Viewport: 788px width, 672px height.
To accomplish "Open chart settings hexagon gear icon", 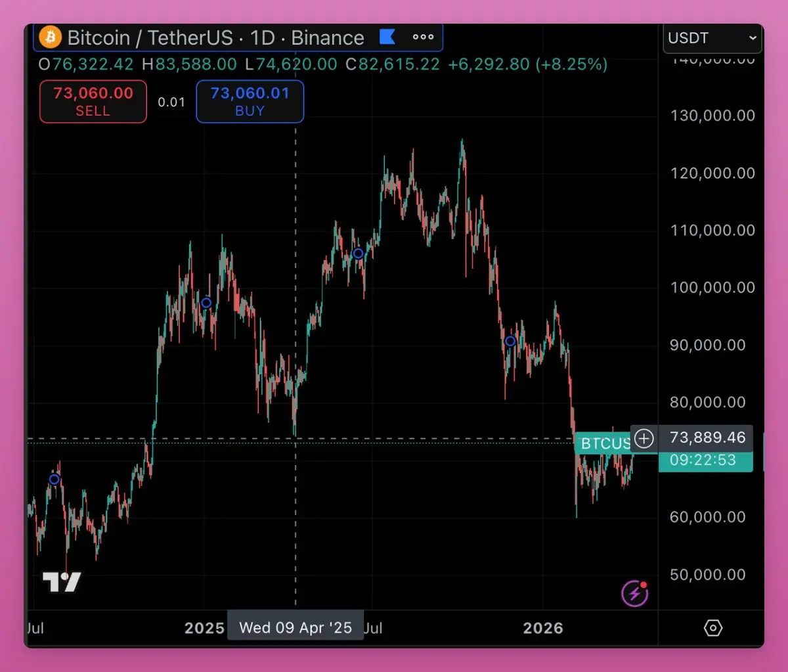I will [713, 628].
